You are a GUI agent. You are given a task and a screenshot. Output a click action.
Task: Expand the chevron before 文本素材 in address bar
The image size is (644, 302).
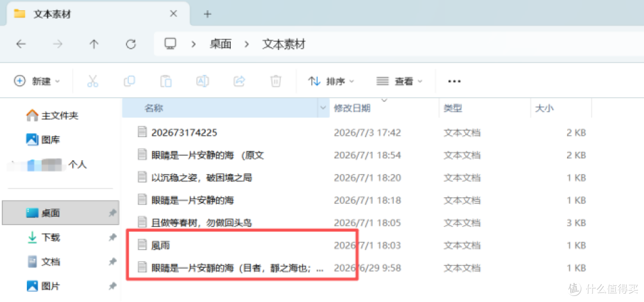coord(246,44)
